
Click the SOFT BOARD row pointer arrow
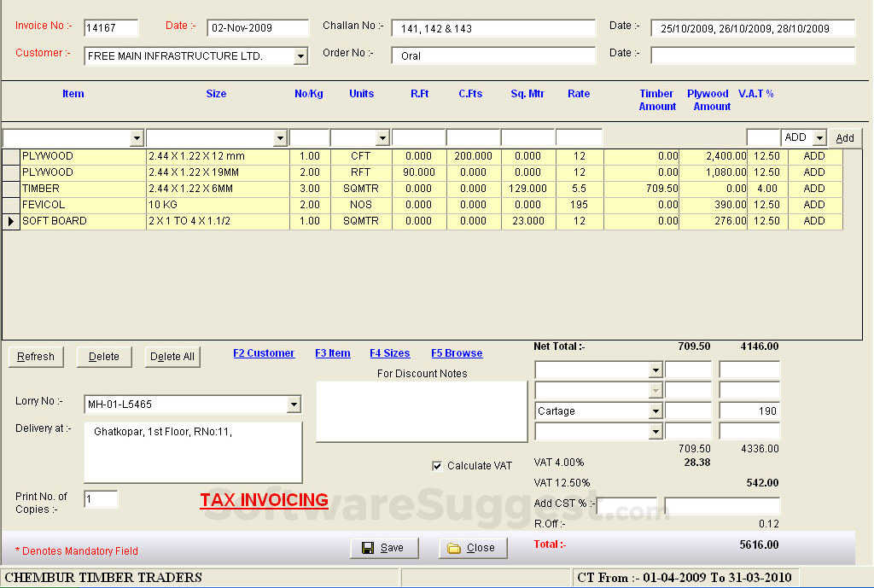coord(10,221)
